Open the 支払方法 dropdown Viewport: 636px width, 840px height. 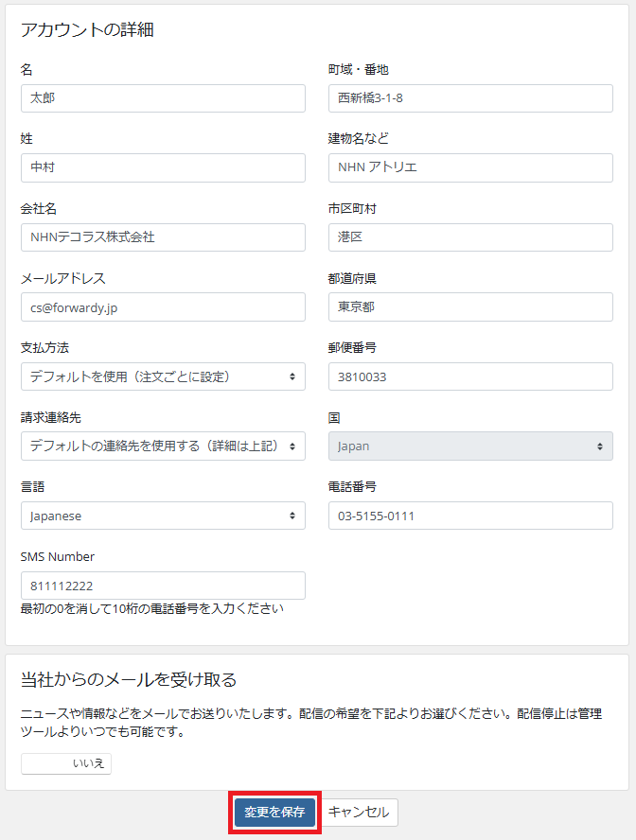tap(163, 376)
